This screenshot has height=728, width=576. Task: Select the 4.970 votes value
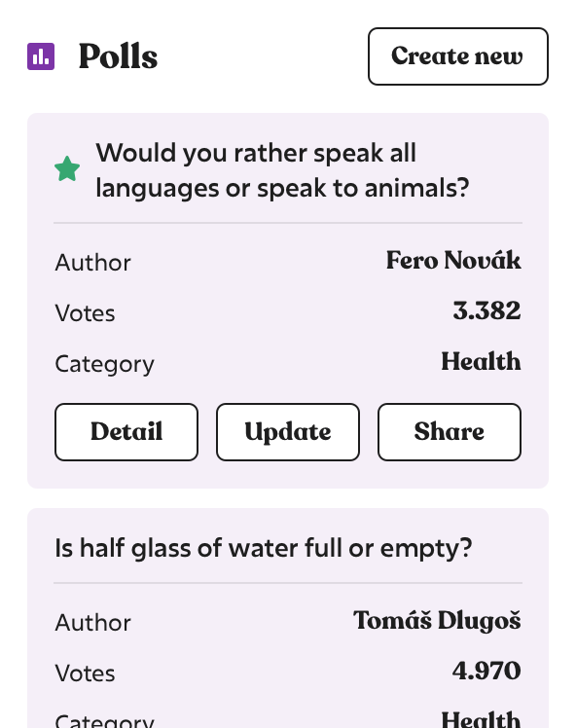coord(486,671)
